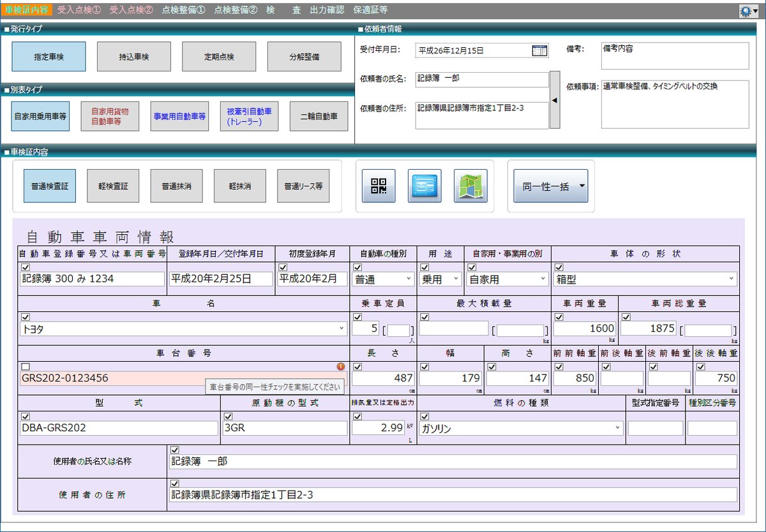
Task: Toggle the 初度登録年月 checkbox
Action: click(x=283, y=267)
